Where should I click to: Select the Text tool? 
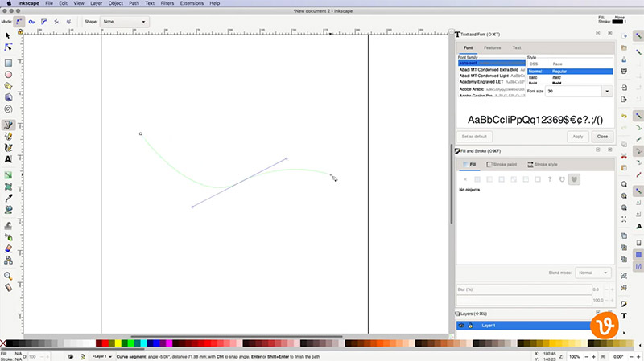coord(8,159)
